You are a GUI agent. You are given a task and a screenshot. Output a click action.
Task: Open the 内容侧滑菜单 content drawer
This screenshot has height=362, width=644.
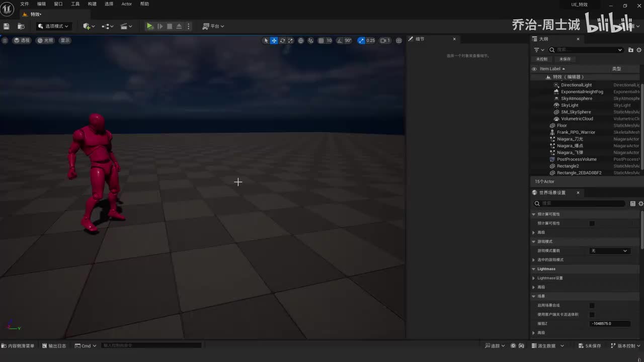[x=18, y=346]
